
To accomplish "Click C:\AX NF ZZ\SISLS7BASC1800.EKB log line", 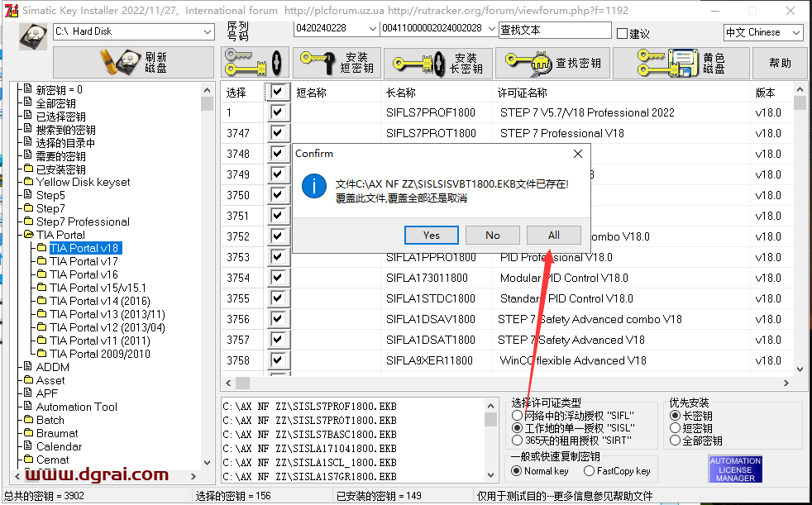I will point(310,435).
